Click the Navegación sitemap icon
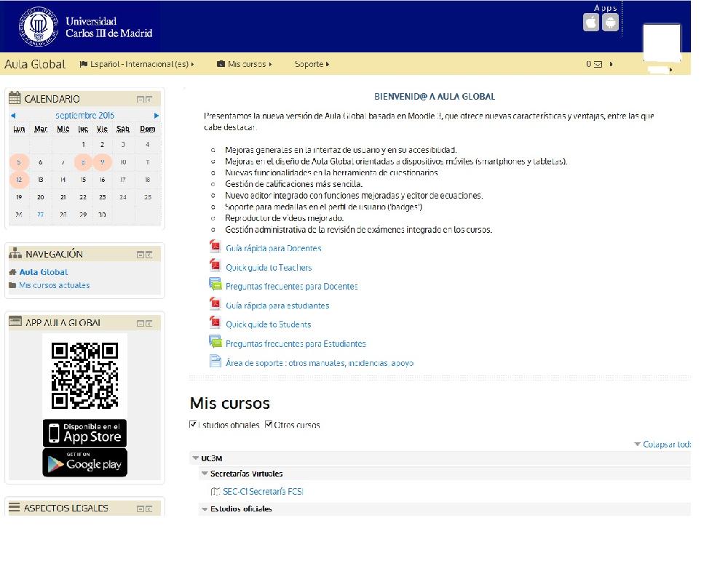728x582 pixels. [15, 253]
